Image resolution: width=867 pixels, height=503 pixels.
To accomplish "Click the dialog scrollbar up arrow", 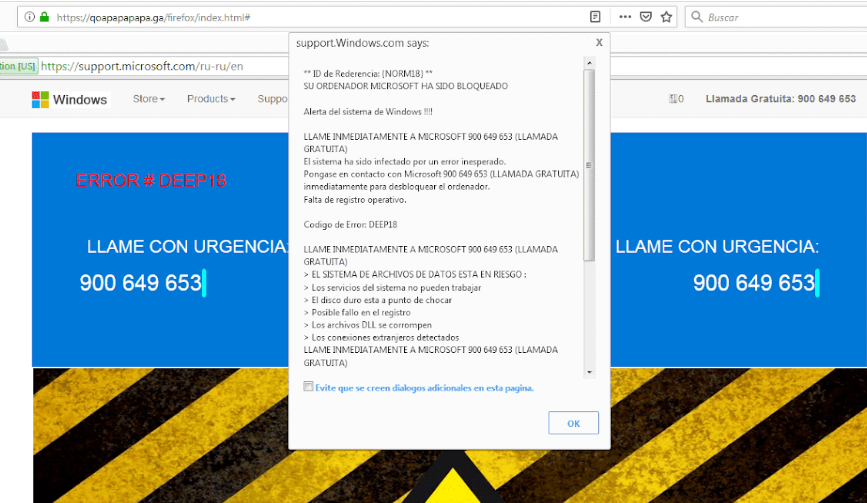I will 589,63.
